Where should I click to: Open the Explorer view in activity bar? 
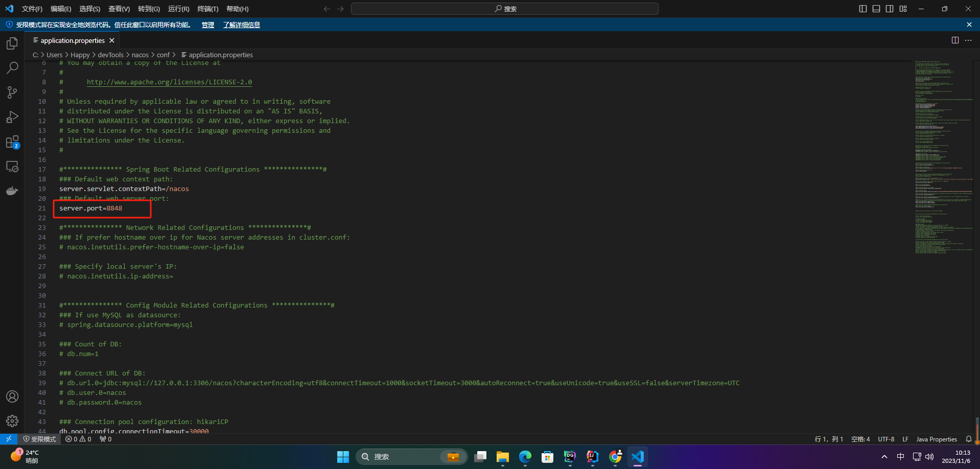tap(12, 43)
